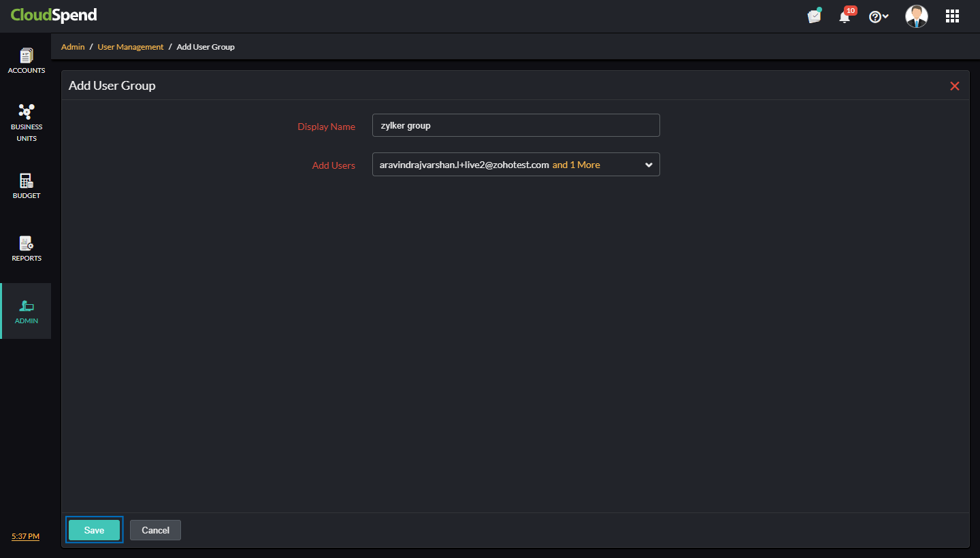Viewport: 980px width, 558px height.
Task: Click the 5:37 PM timestamp link
Action: click(x=25, y=536)
